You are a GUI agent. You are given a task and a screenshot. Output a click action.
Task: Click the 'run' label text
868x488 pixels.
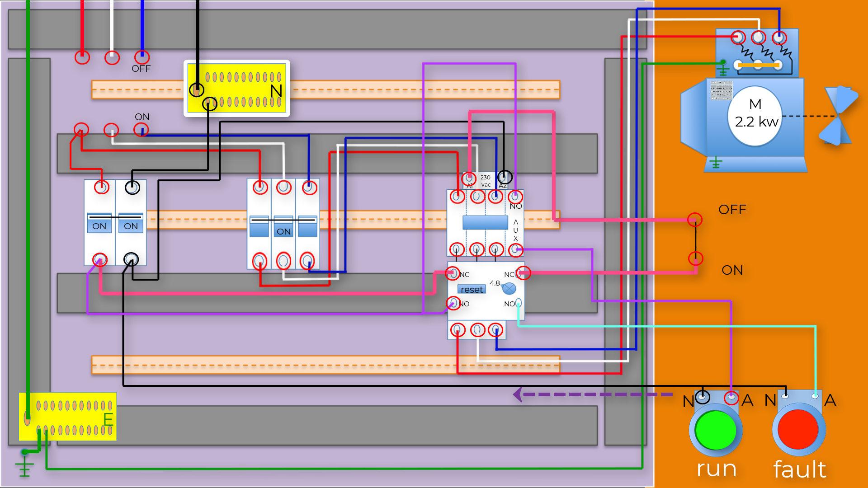[716, 469]
